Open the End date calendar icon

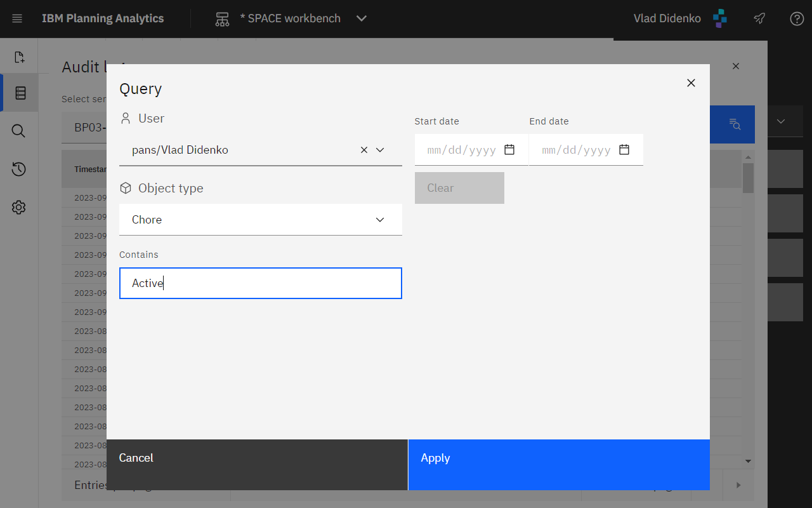(624, 150)
